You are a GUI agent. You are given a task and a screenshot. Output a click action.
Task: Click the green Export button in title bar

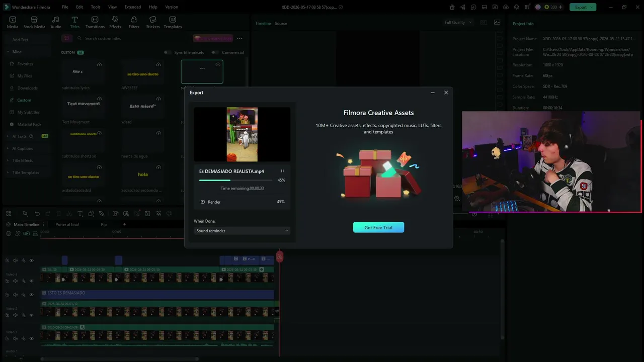583,7
